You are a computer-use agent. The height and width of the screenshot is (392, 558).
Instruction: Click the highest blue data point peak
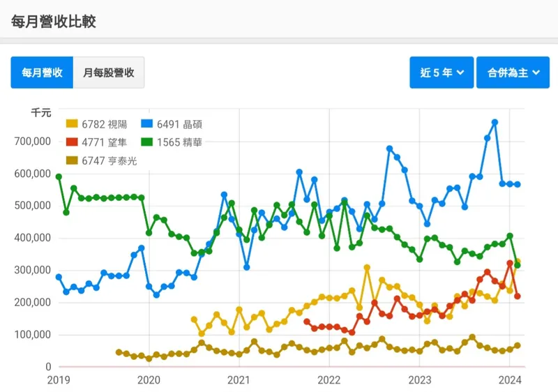click(495, 122)
